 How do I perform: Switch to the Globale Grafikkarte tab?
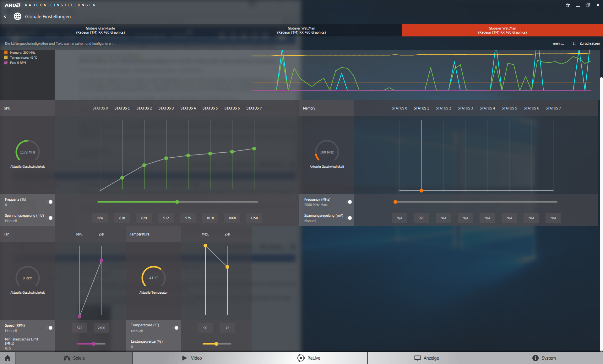click(x=100, y=30)
